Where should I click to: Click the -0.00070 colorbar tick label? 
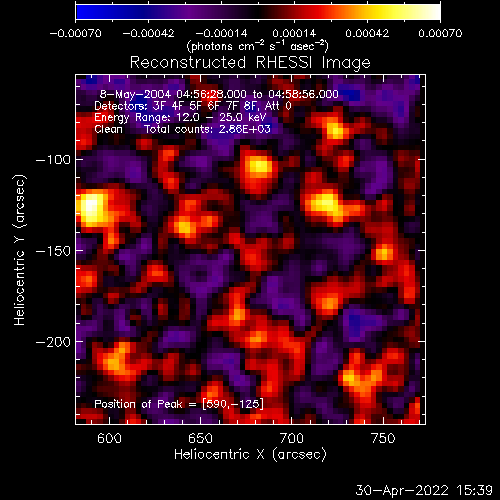(x=76, y=33)
